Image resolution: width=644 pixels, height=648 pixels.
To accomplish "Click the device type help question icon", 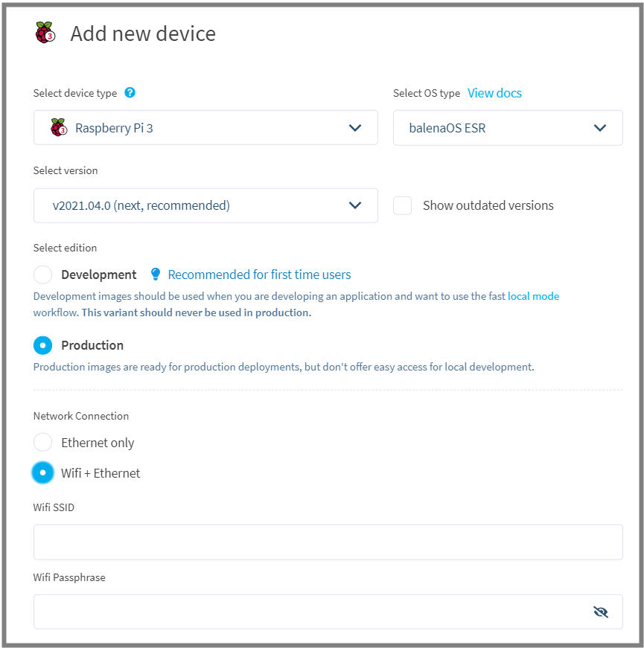I will coord(130,93).
